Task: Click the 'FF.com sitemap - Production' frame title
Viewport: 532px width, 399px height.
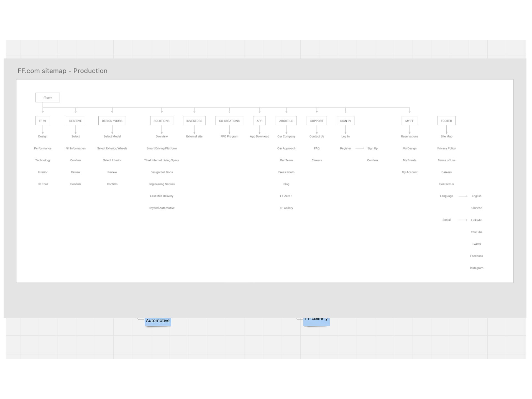Action: (63, 71)
